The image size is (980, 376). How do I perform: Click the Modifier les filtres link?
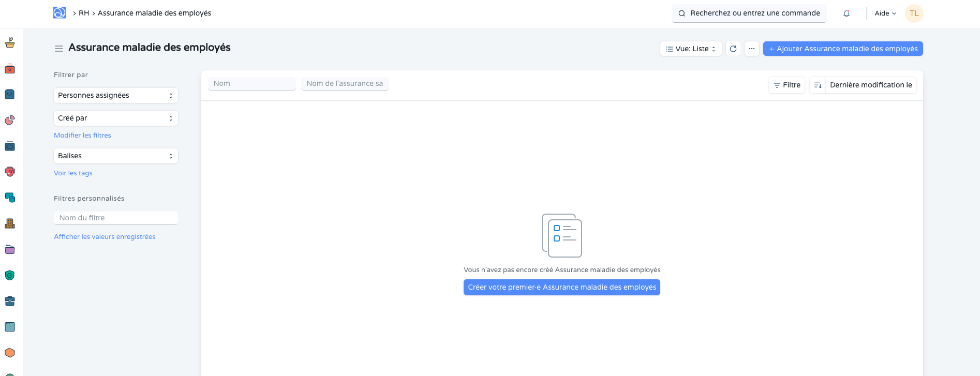point(82,136)
